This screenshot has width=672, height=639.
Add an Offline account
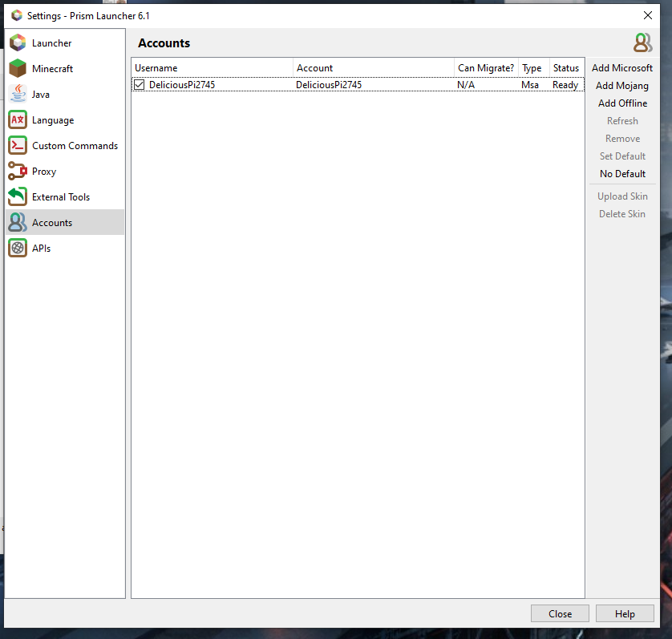click(622, 103)
